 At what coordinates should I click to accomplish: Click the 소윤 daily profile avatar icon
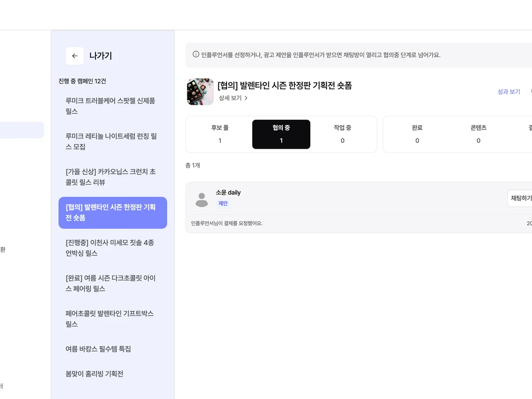coord(201,200)
